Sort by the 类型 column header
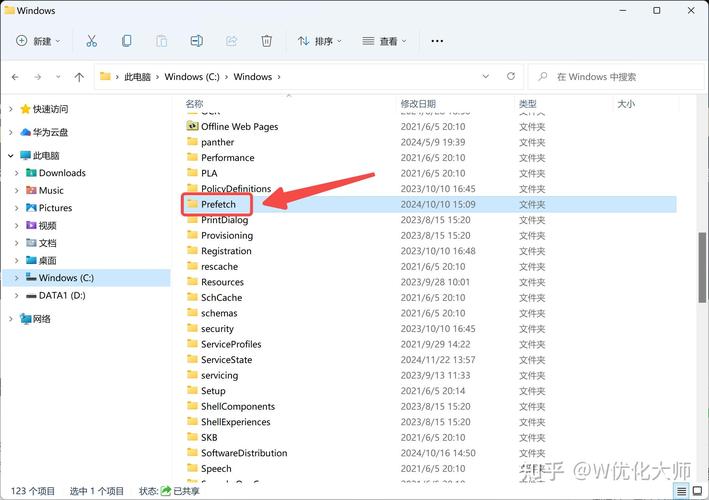Screen dimensions: 709x500 [528, 104]
